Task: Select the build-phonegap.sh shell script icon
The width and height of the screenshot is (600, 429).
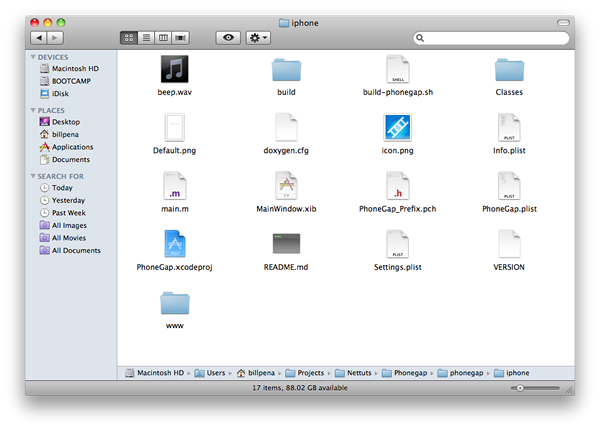Action: 398,69
